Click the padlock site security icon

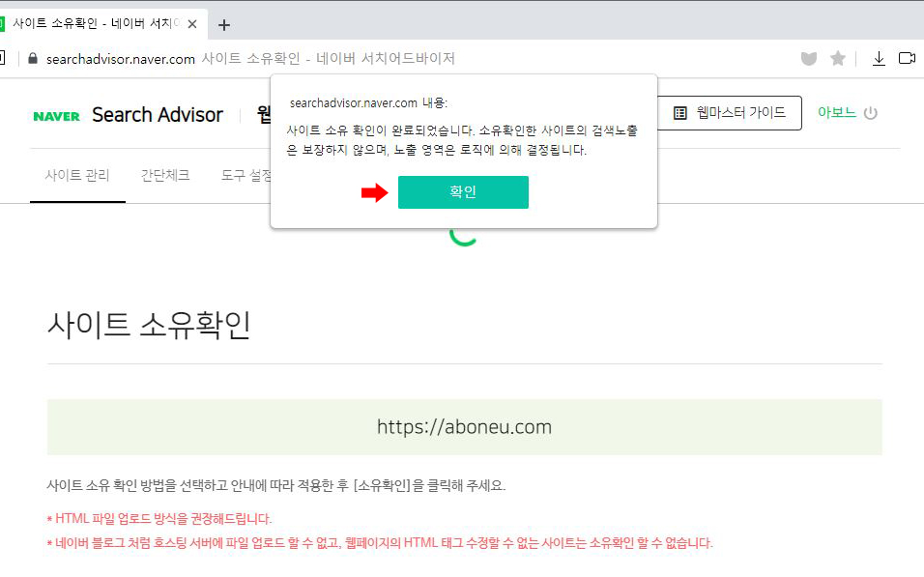click(33, 58)
